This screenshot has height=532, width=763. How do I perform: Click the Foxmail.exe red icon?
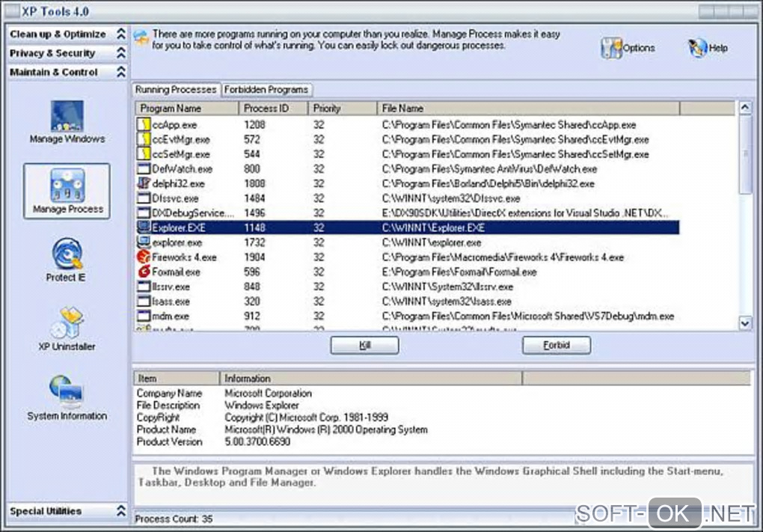144,272
